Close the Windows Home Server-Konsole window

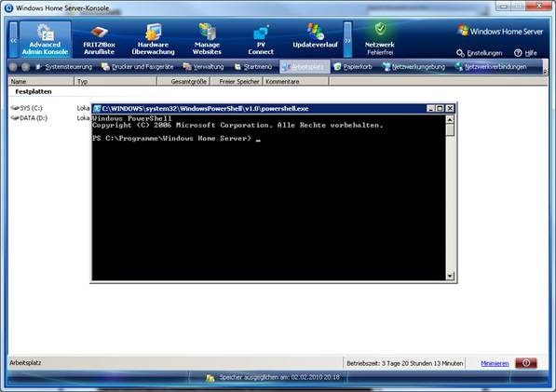click(x=538, y=6)
